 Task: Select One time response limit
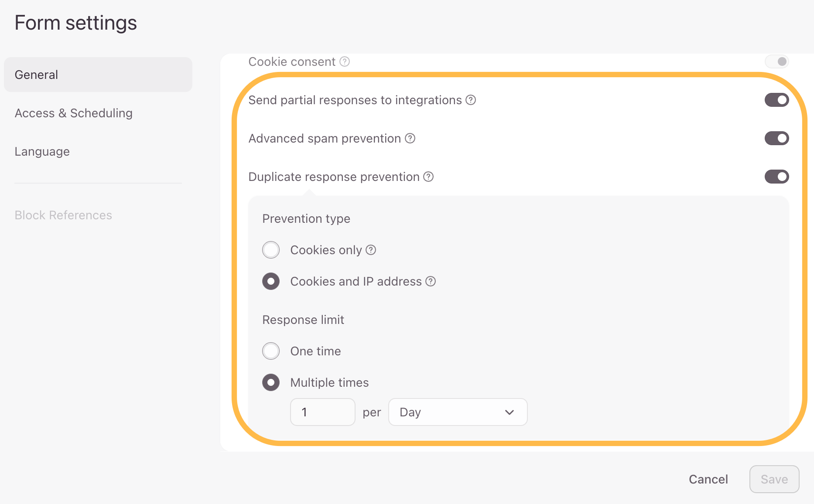(271, 351)
